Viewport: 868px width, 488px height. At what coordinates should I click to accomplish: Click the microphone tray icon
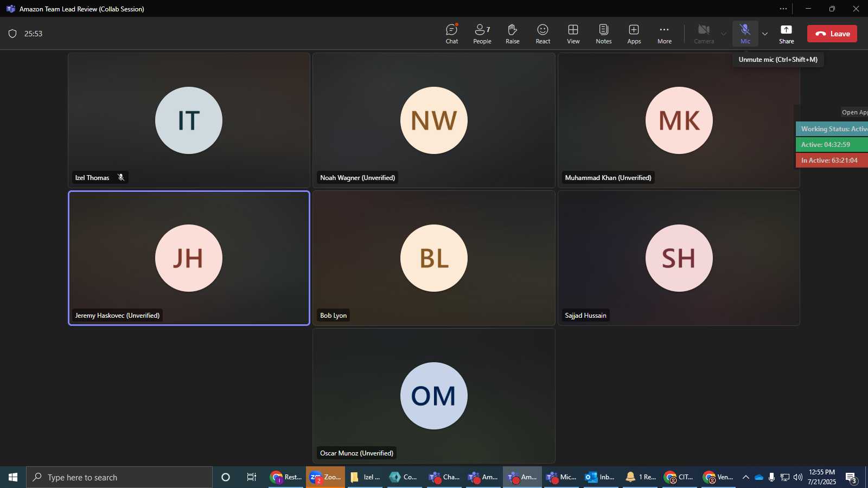click(771, 477)
